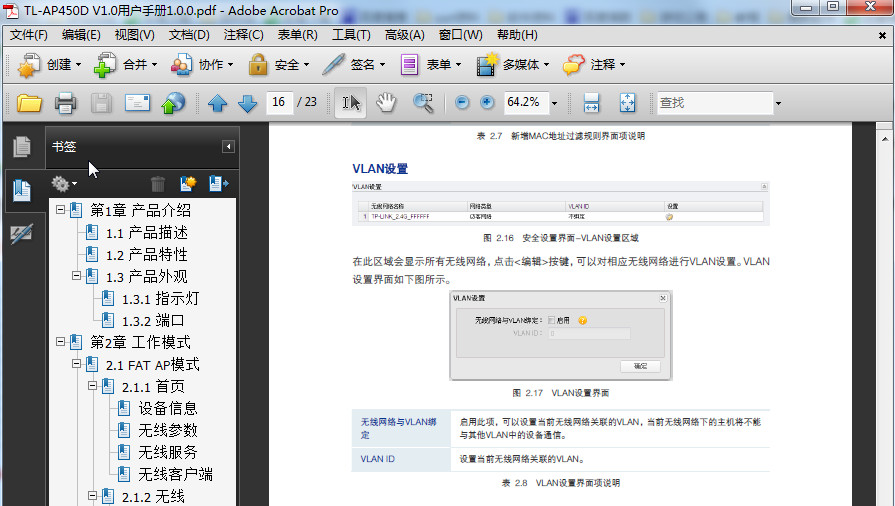Open the 文档(D) menu
The height and width of the screenshot is (506, 895).
tap(189, 35)
